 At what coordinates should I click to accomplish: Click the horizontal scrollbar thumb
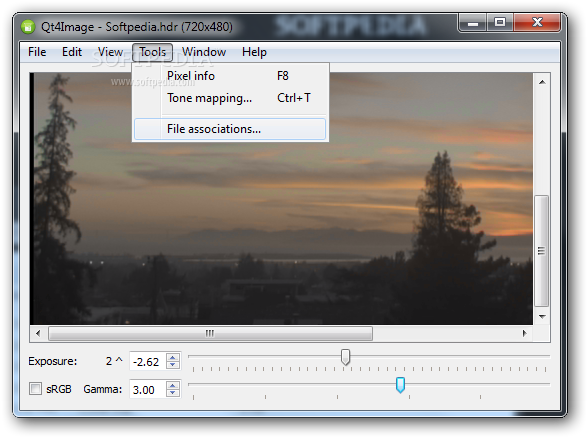coord(210,333)
